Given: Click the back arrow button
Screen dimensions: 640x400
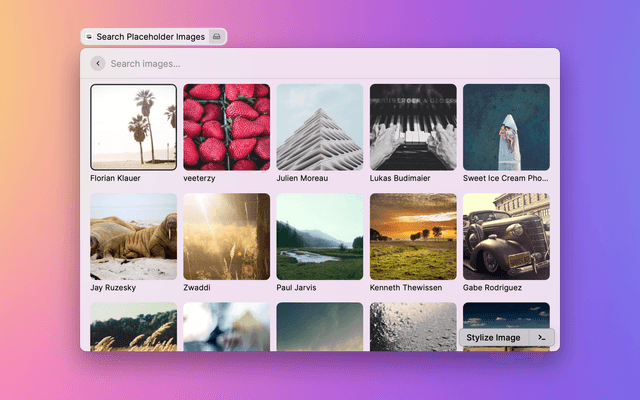Looking at the screenshot, I should click(x=97, y=63).
